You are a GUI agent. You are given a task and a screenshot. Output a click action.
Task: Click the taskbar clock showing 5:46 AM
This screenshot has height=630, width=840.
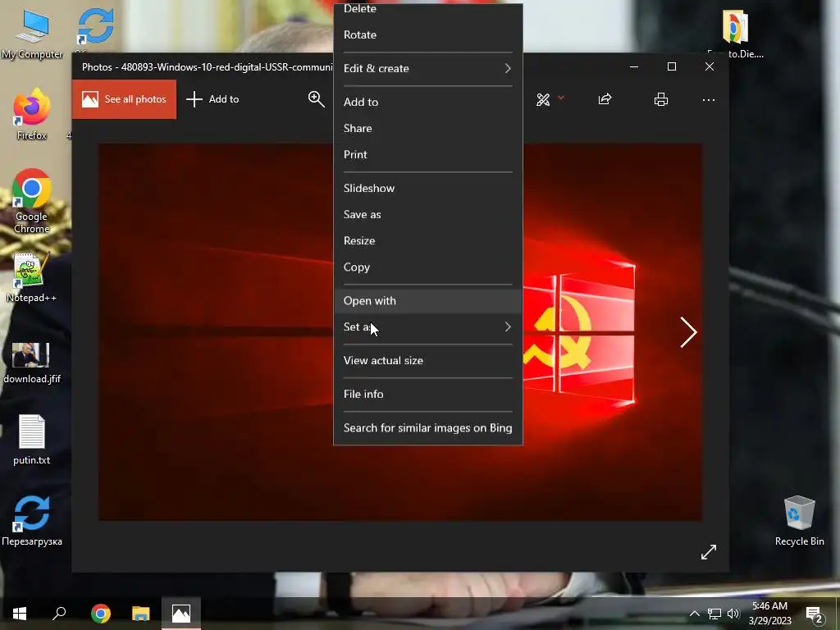point(769,614)
